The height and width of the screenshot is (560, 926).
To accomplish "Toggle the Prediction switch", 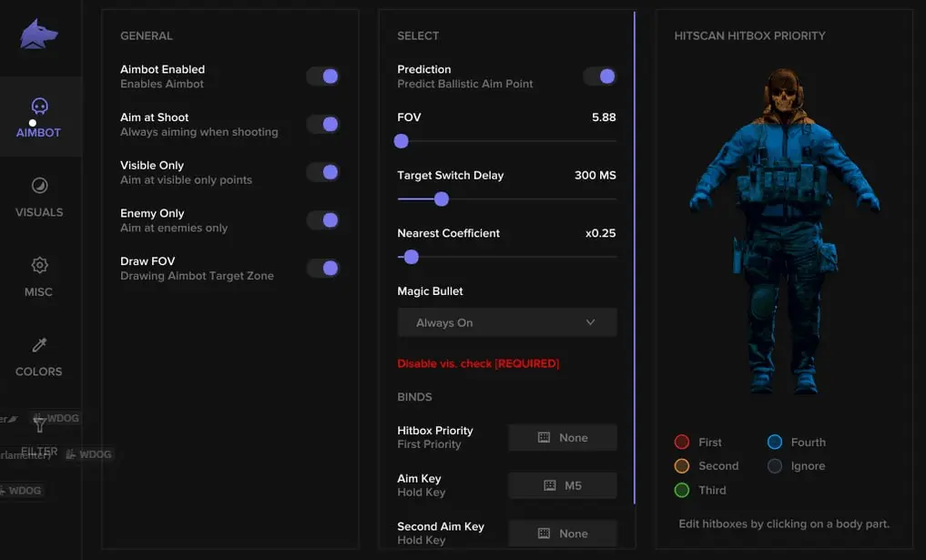I will (x=600, y=76).
